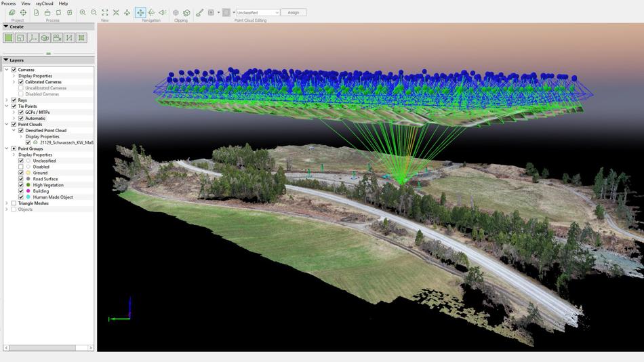Click the Layers panel horizontal scrollbar
Screen dimensions: 644x362
(47, 348)
